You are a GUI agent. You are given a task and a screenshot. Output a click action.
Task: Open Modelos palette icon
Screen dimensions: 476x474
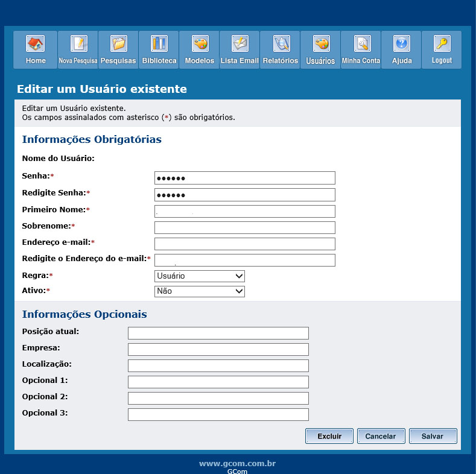(200, 43)
